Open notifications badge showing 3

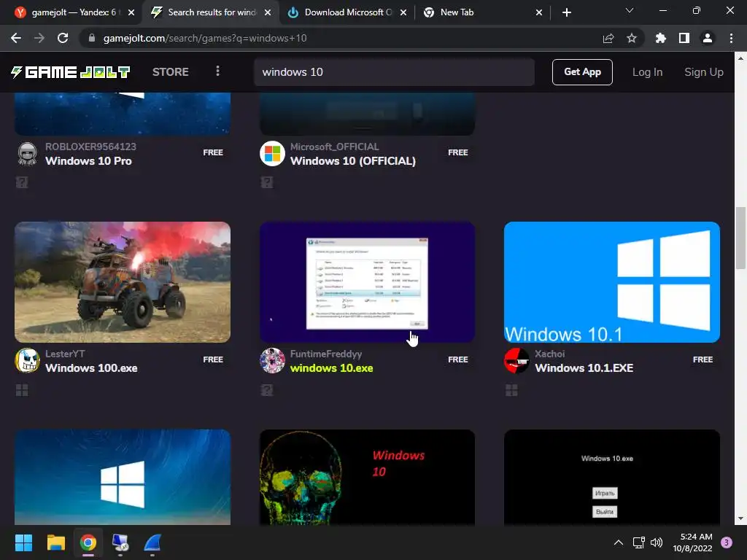coord(726,542)
